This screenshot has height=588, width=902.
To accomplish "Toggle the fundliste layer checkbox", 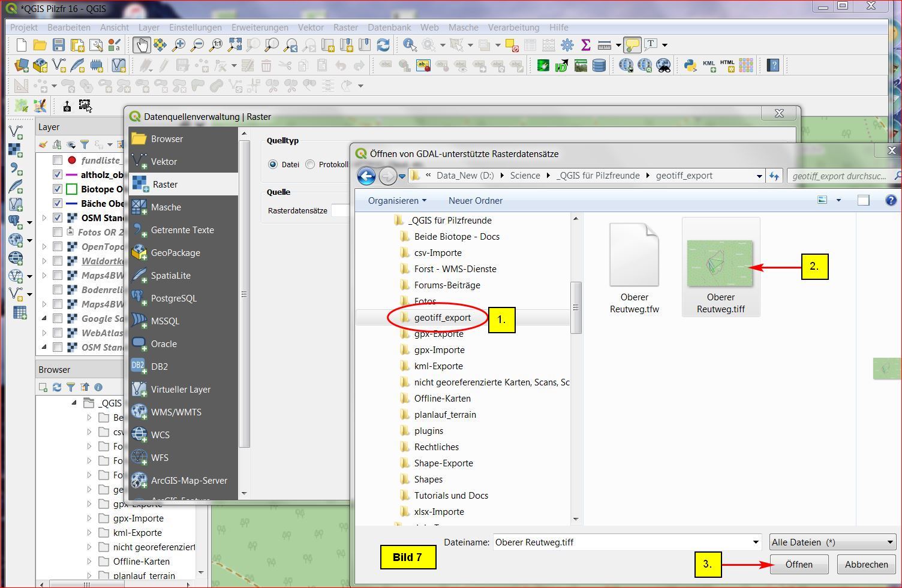I will tap(58, 160).
